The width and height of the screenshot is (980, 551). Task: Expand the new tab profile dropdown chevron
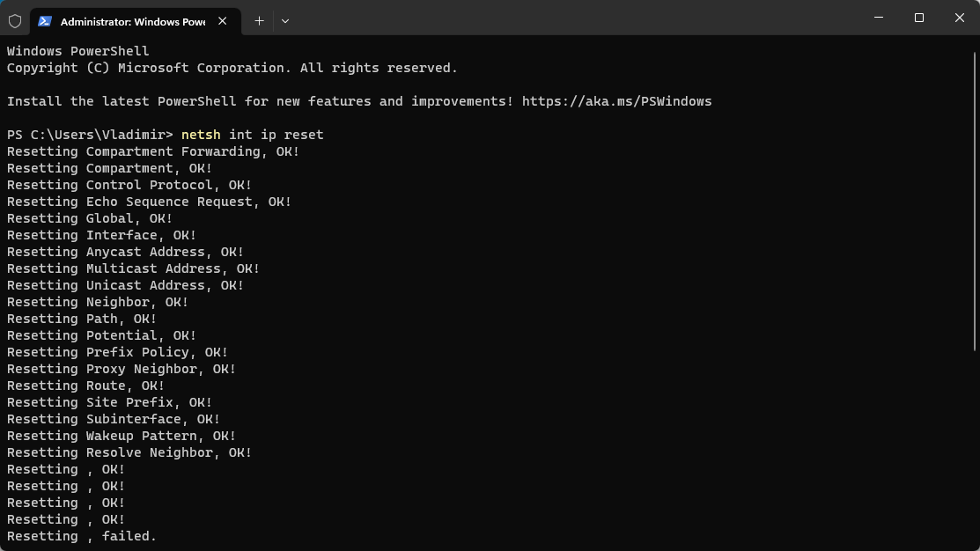pos(285,21)
